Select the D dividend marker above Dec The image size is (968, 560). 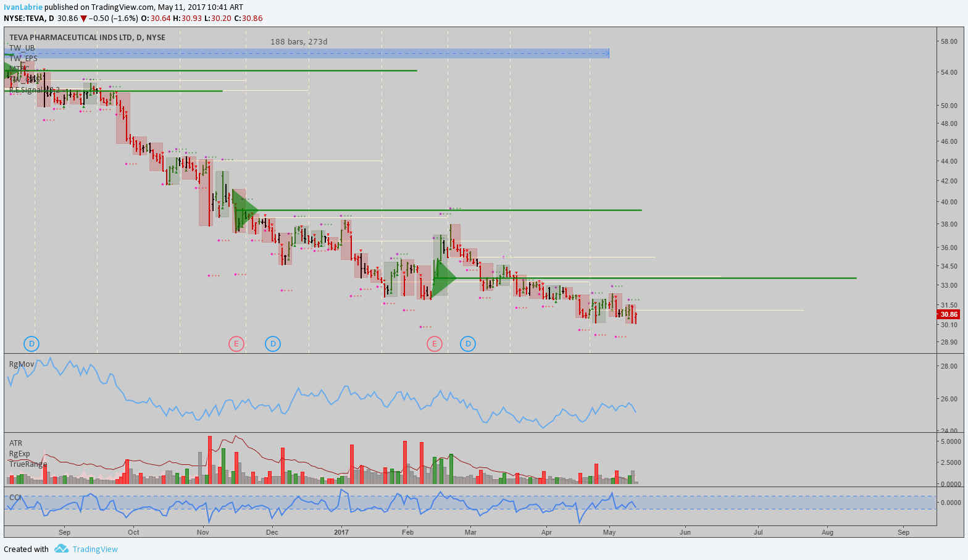tap(273, 344)
